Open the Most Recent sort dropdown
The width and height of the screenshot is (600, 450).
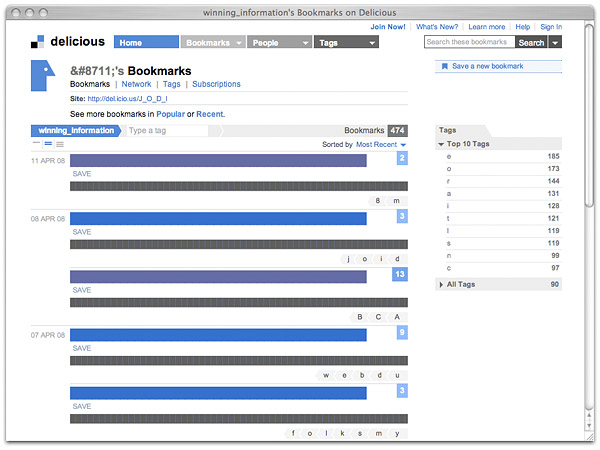(381, 145)
